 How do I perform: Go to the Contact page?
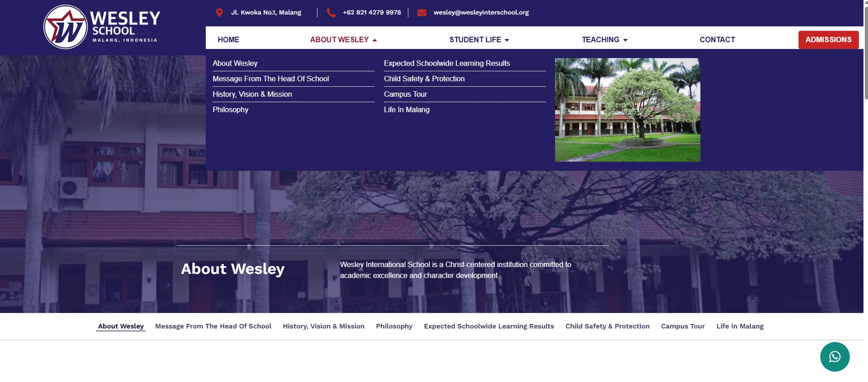[x=717, y=40]
